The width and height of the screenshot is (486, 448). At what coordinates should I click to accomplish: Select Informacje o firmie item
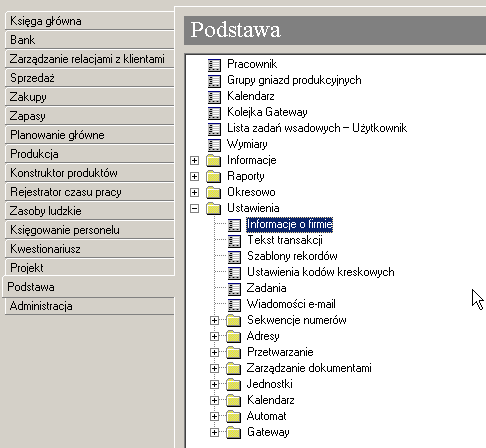coord(289,224)
